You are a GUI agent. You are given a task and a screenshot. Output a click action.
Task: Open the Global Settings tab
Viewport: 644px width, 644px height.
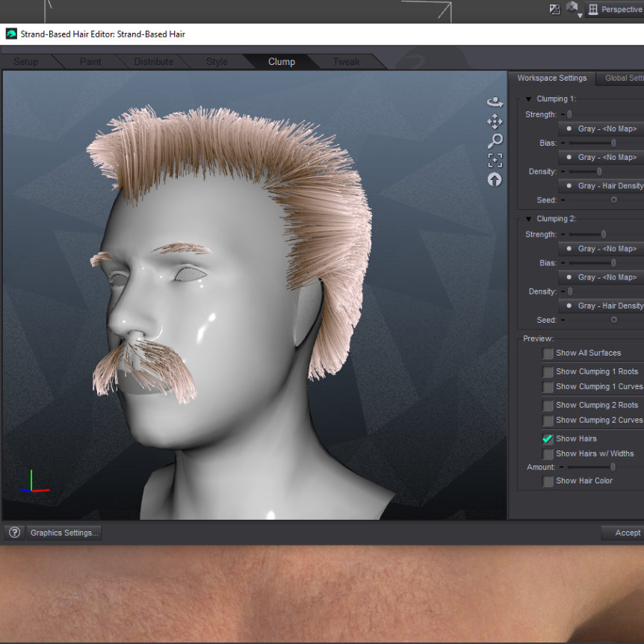(622, 78)
